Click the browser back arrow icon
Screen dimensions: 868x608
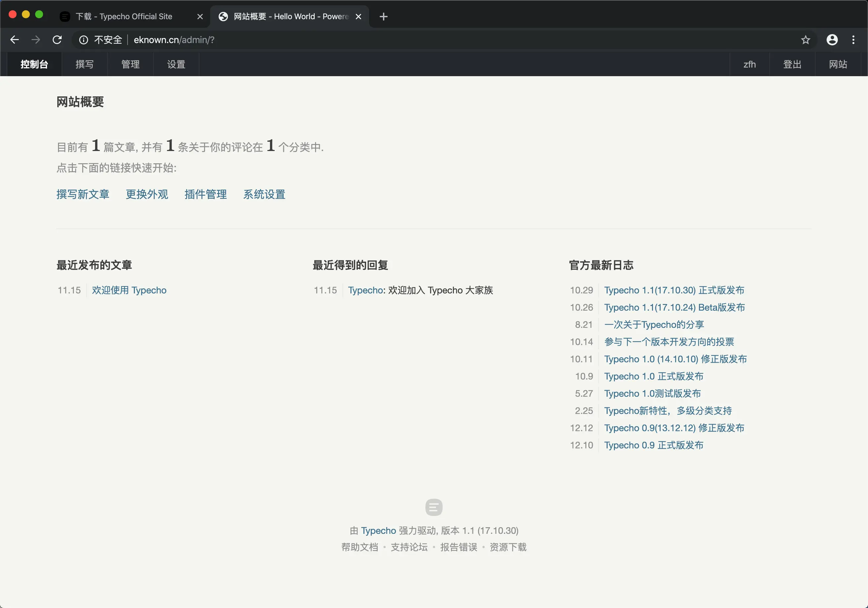pos(14,40)
